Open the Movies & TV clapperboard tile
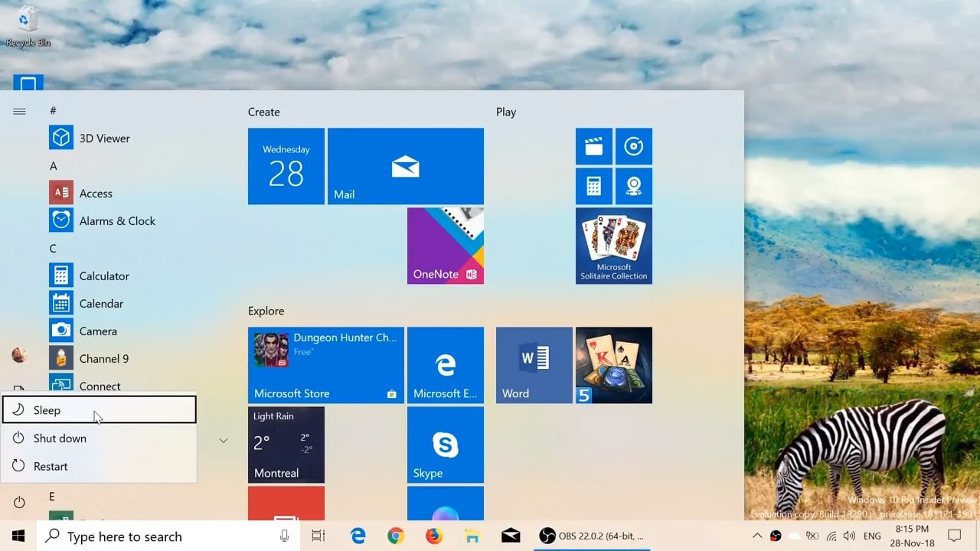This screenshot has width=980, height=551. pyautogui.click(x=594, y=146)
